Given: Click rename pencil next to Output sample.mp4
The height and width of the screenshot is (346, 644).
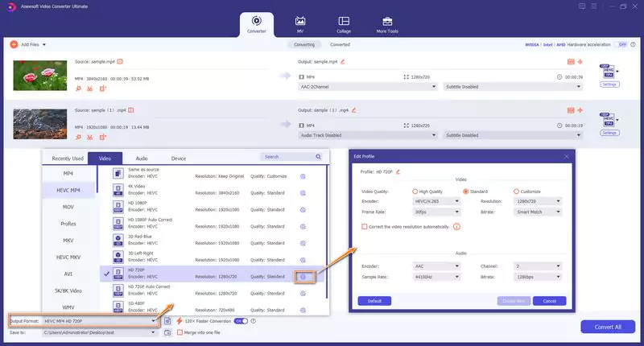Looking at the screenshot, I should tap(343, 62).
